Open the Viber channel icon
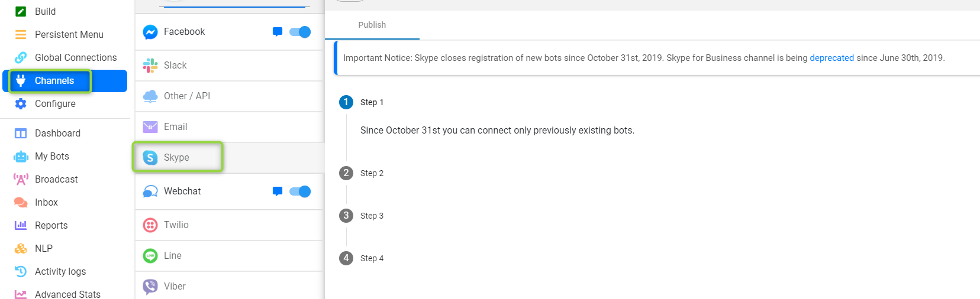Screen dimensions: 980x299 coord(150,287)
